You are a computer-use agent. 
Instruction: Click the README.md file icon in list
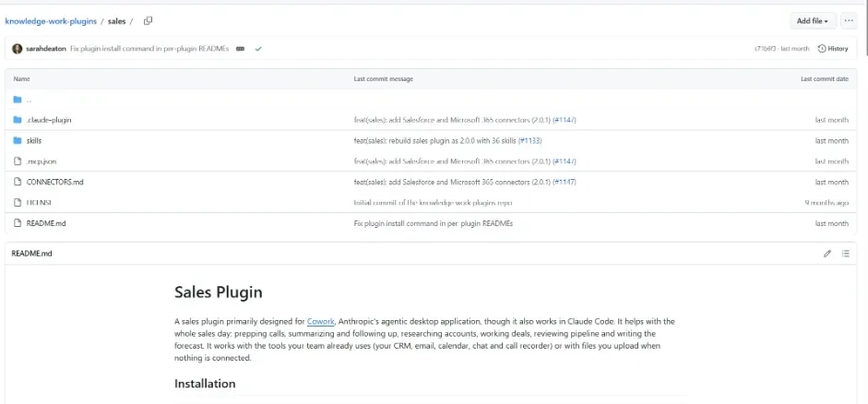[x=18, y=223]
